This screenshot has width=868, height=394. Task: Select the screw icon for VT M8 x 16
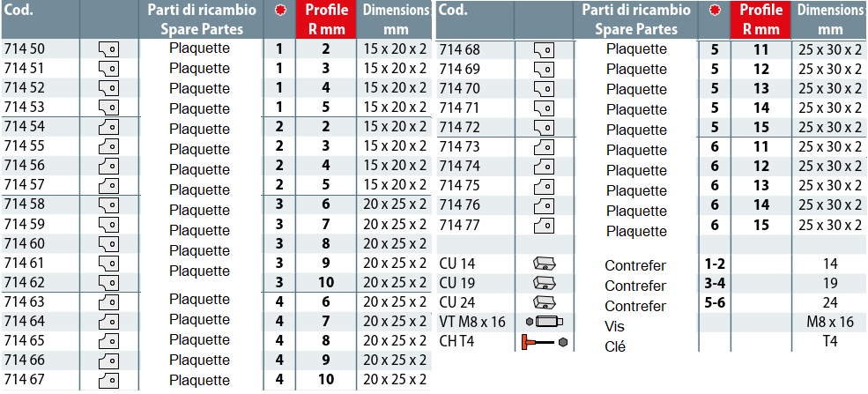click(x=544, y=322)
